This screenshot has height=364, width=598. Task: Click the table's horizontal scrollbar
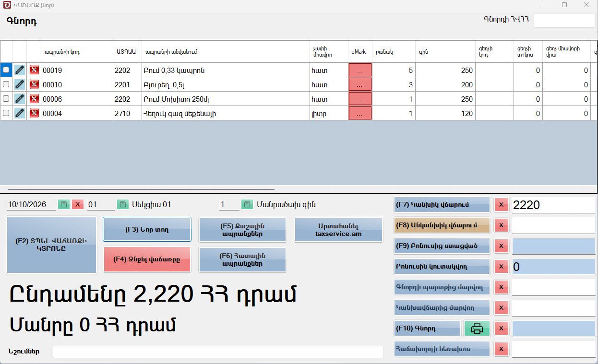pos(141,189)
